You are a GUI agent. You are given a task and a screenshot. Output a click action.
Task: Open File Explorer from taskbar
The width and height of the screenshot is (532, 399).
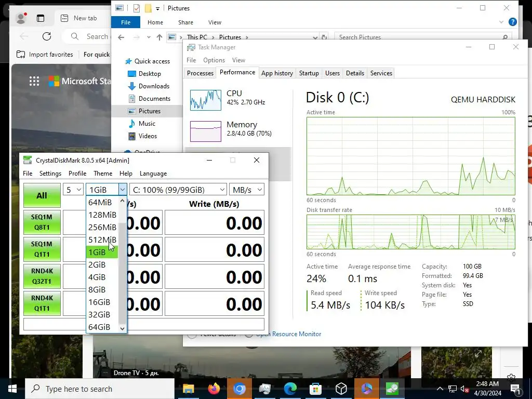tap(188, 389)
